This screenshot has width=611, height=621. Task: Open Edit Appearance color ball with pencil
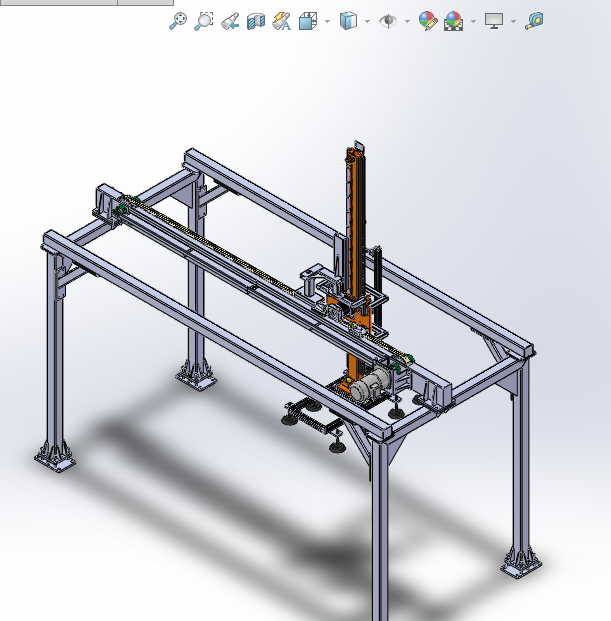click(428, 21)
